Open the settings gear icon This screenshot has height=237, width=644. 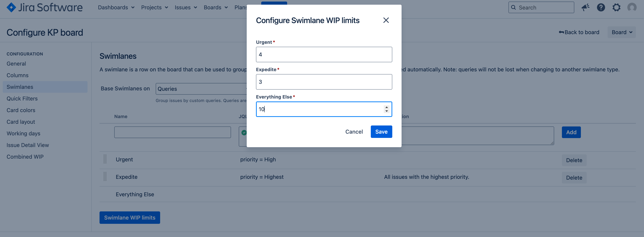(616, 8)
